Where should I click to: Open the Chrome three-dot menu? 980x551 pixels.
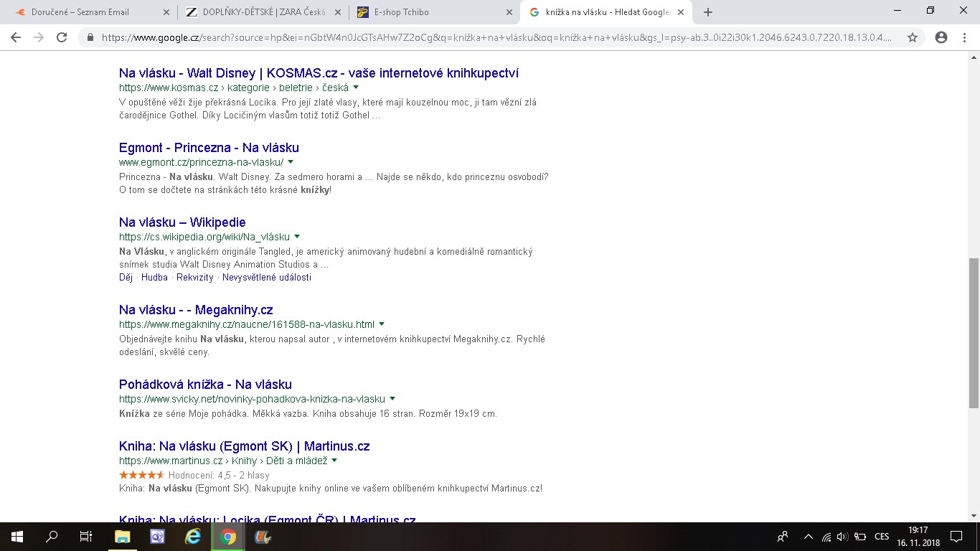(x=963, y=37)
